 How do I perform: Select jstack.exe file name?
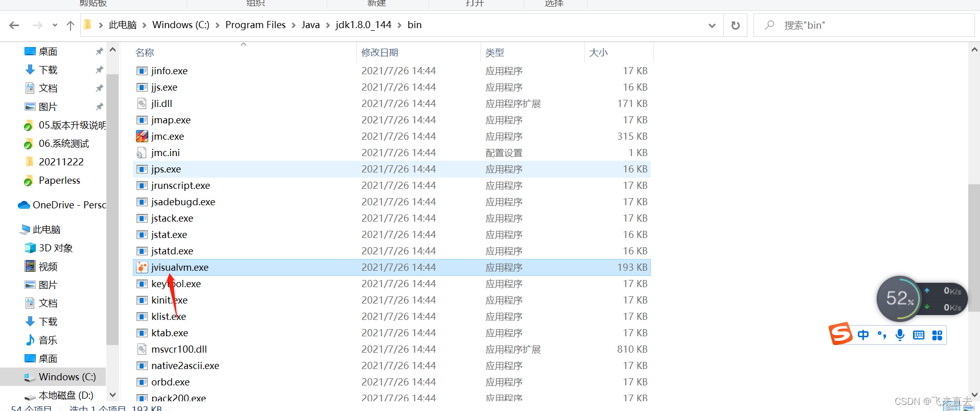point(172,218)
